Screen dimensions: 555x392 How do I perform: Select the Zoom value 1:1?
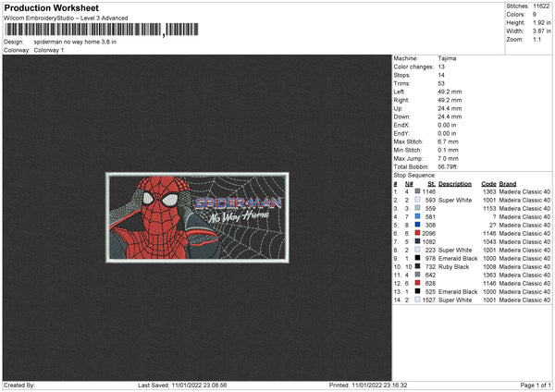click(x=536, y=39)
